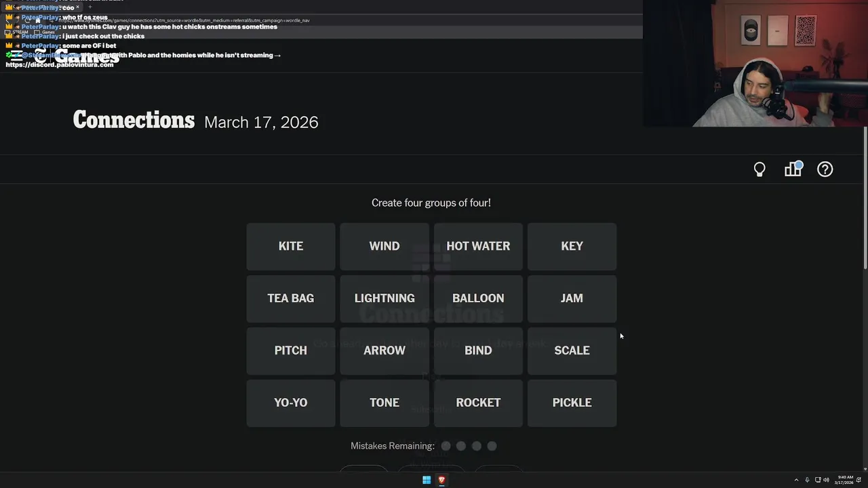Image resolution: width=868 pixels, height=488 pixels.
Task: Open the Windows Start menu
Action: (x=427, y=480)
